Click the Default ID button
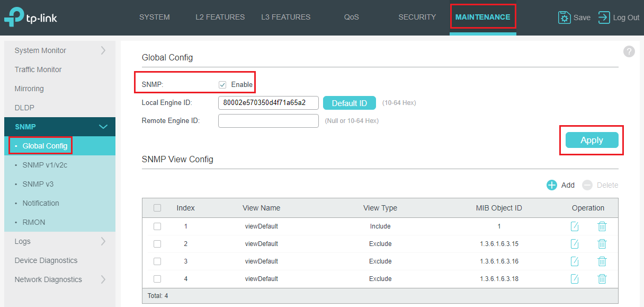 (350, 103)
